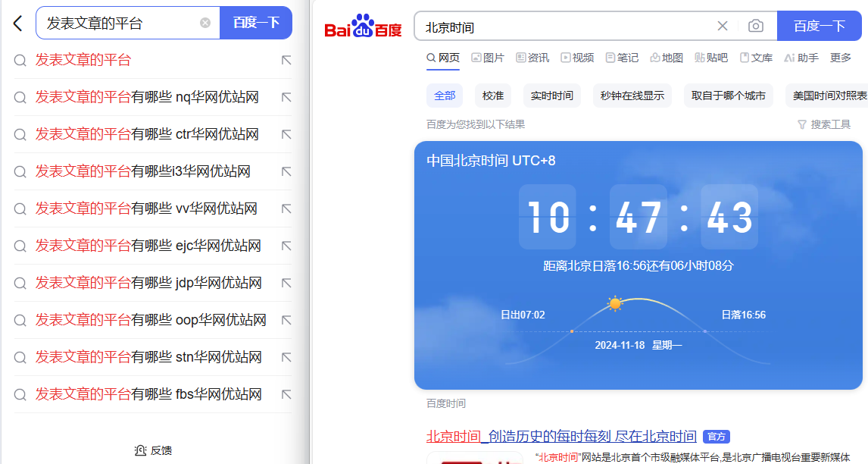Click magnifier icon beside stn华网优站网 suggestion
This screenshot has height=464, width=868.
[x=20, y=358]
